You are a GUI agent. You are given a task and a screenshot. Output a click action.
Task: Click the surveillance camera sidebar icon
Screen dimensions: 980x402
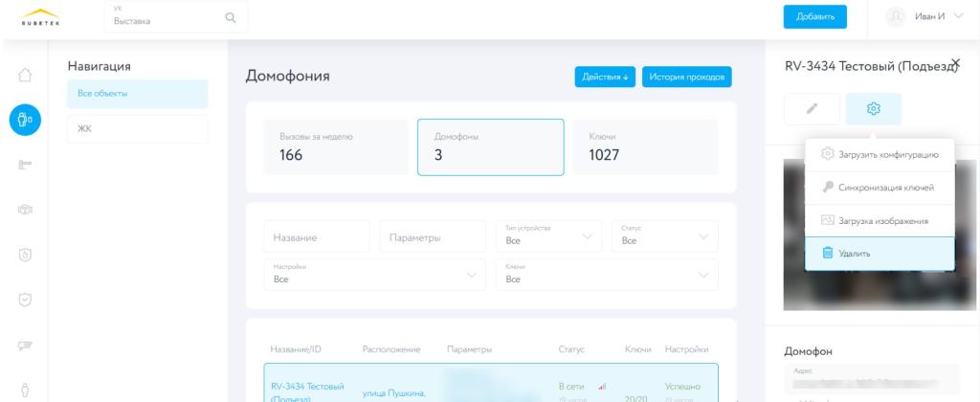(25, 345)
